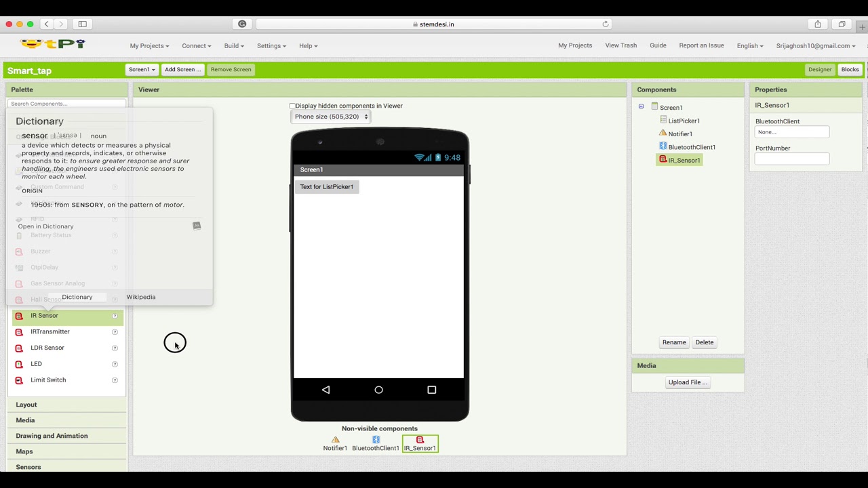Click Add Screen button
Screen dimensions: 868x488
(182, 69)
